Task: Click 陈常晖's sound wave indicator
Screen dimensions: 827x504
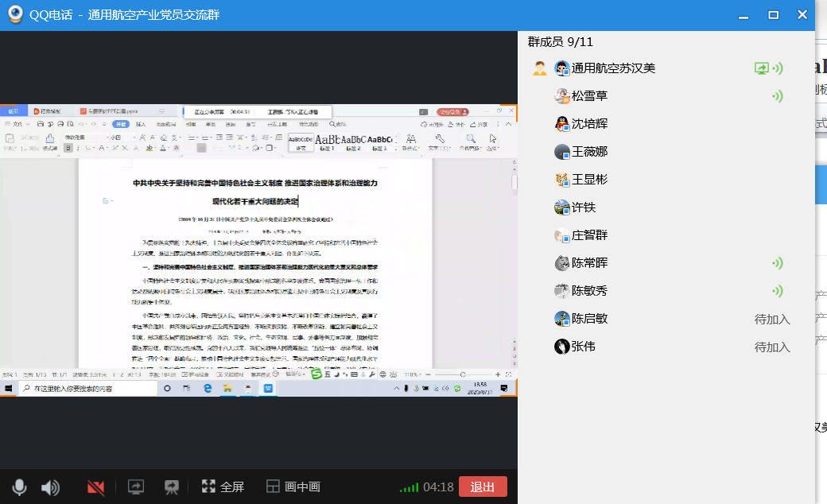Action: 777,263
